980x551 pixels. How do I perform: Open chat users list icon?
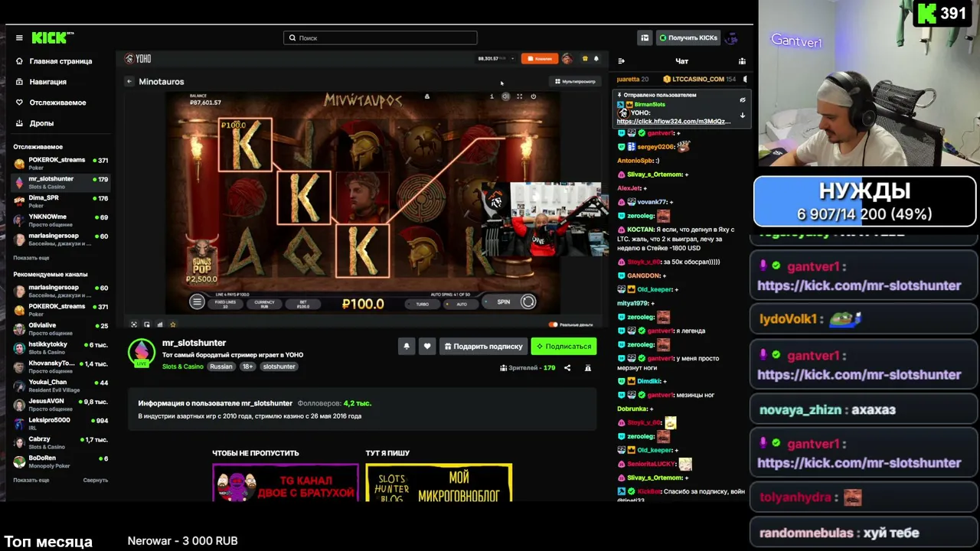742,61
